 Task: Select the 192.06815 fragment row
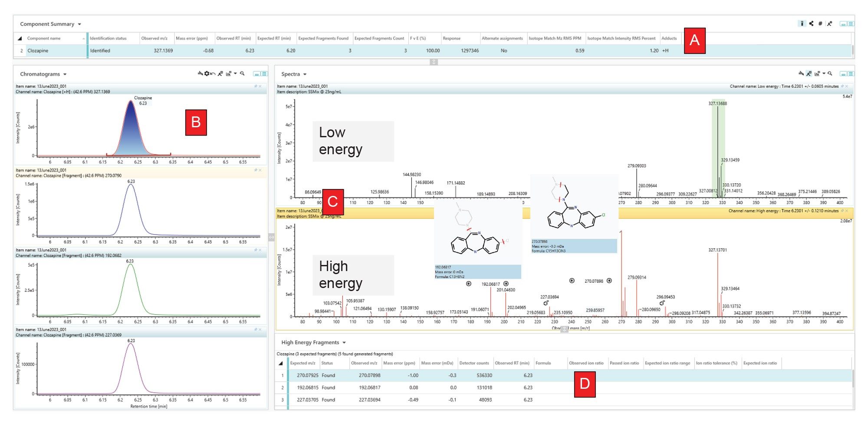pyautogui.click(x=307, y=387)
